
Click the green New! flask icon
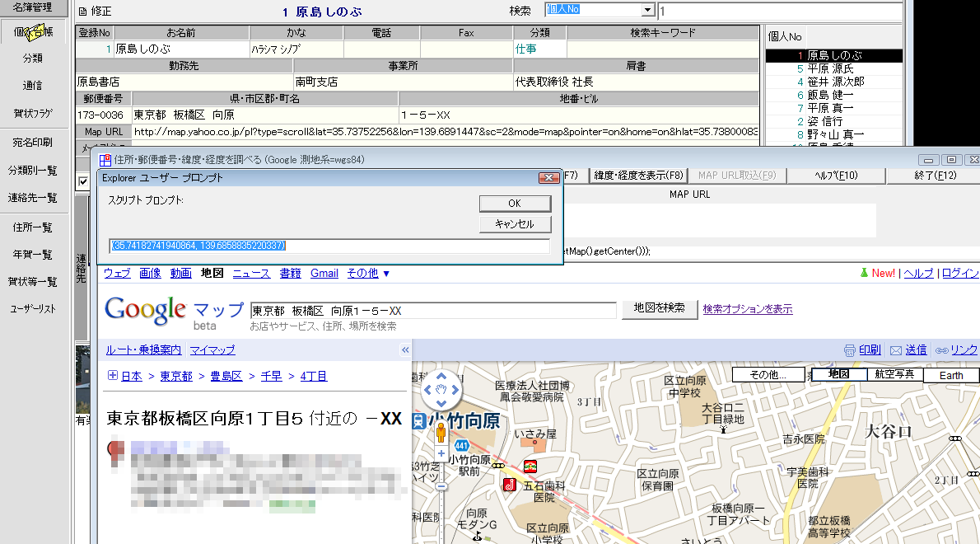click(864, 273)
